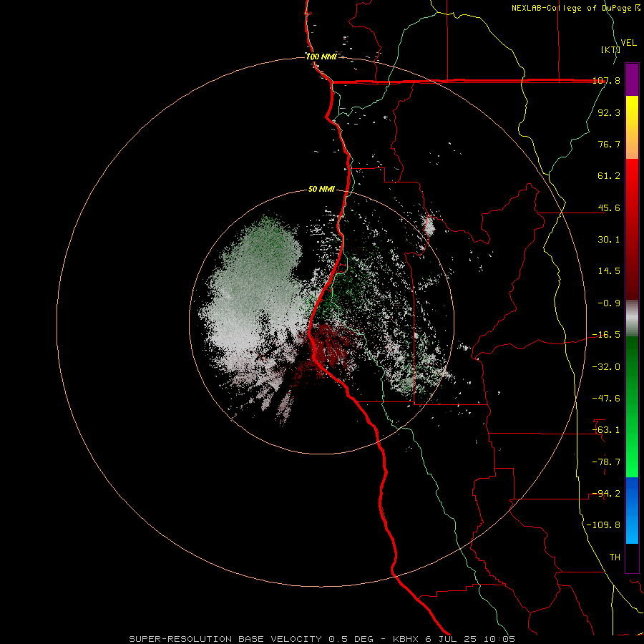Select the -109.8 scale value
The height and width of the screenshot is (644, 644).
coord(603,525)
